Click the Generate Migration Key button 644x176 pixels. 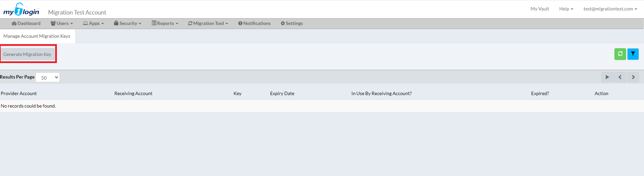28,54
